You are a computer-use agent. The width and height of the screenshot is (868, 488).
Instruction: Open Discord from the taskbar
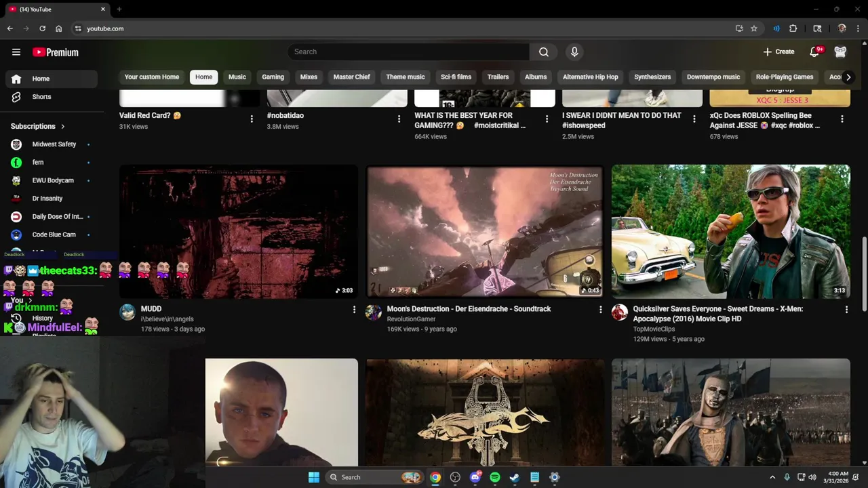tap(475, 477)
